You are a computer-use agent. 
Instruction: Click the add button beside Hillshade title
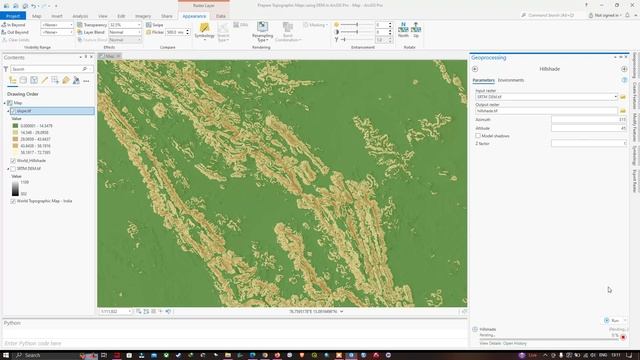click(624, 69)
